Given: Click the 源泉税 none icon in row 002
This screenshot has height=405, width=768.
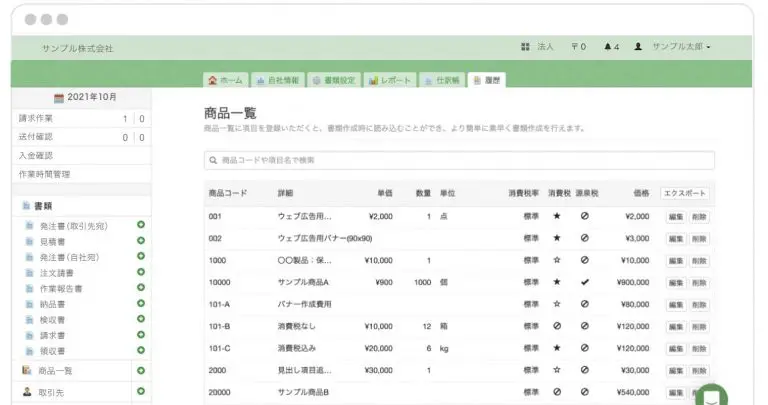Looking at the screenshot, I should pos(585,238).
